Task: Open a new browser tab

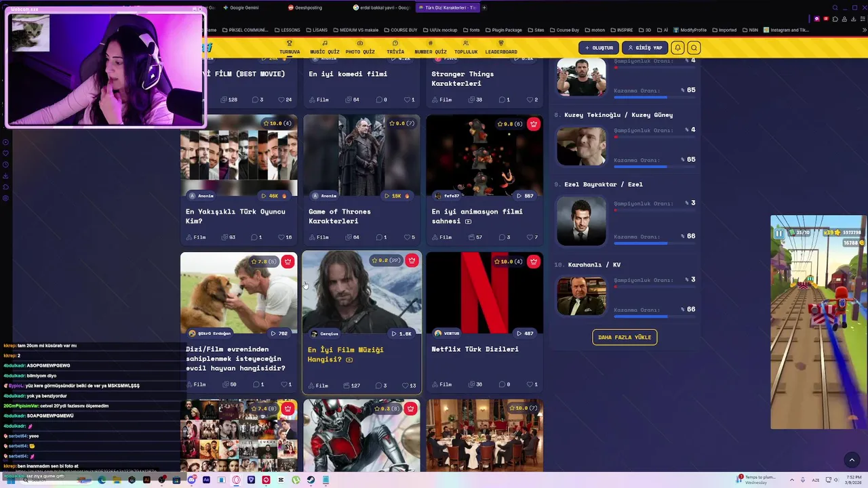Action: [x=484, y=7]
